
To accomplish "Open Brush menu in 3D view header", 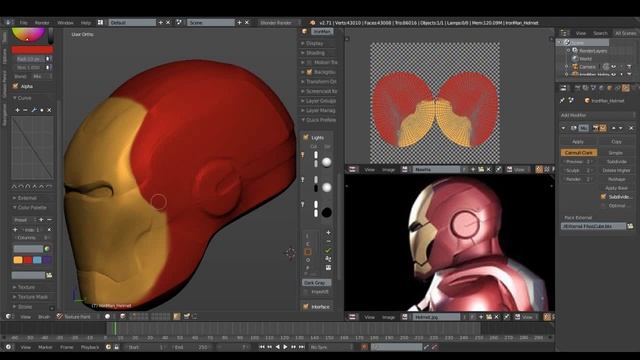I will point(44,316).
